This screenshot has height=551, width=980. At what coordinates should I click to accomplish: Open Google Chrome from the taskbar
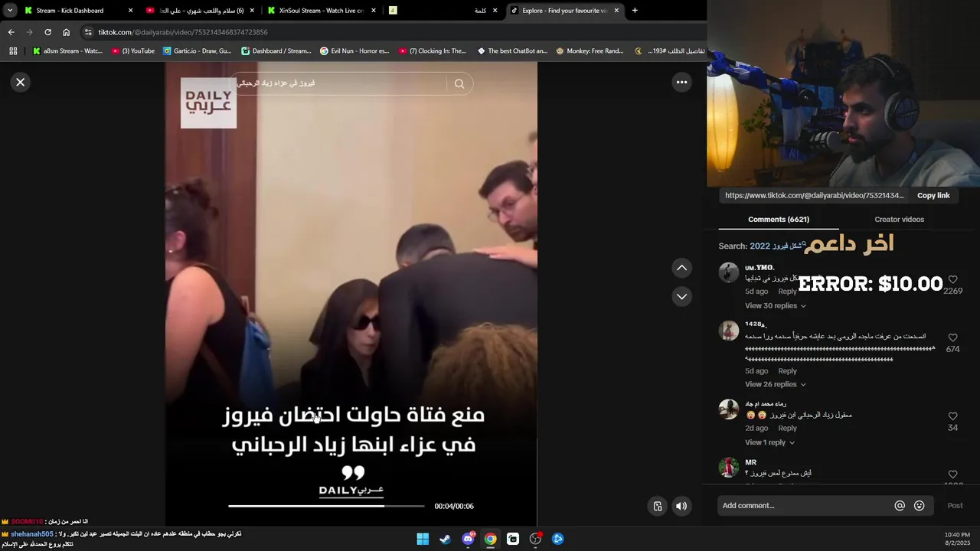[x=490, y=539]
